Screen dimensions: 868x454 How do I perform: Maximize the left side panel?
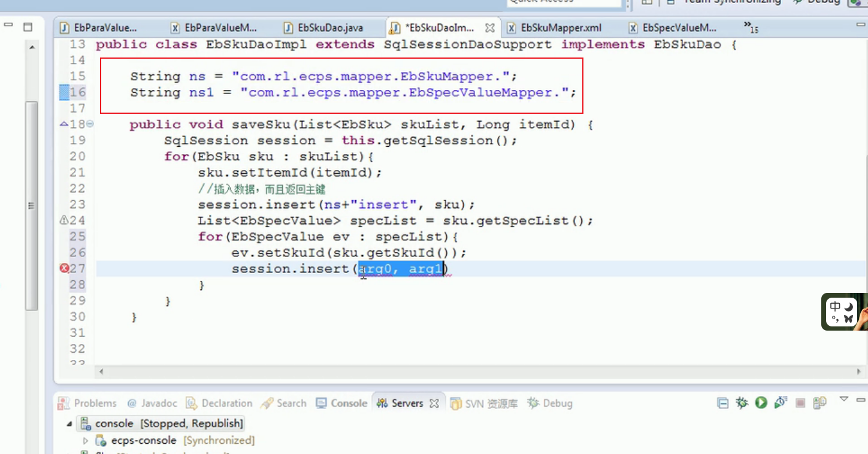pyautogui.click(x=28, y=26)
